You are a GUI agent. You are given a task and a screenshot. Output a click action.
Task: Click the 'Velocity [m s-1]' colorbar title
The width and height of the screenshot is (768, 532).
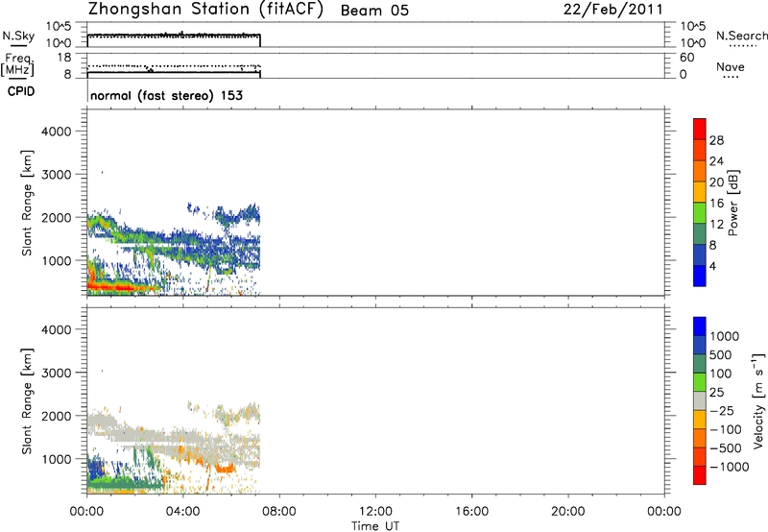click(758, 400)
